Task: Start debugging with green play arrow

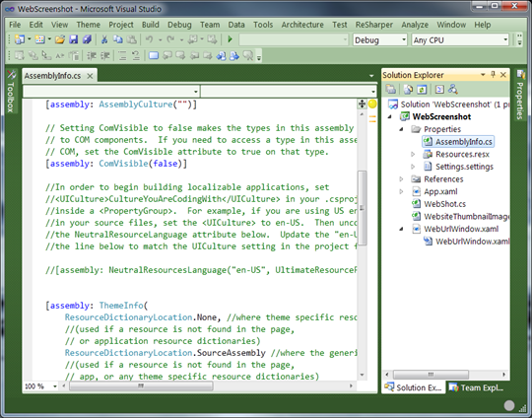Action: coord(230,39)
